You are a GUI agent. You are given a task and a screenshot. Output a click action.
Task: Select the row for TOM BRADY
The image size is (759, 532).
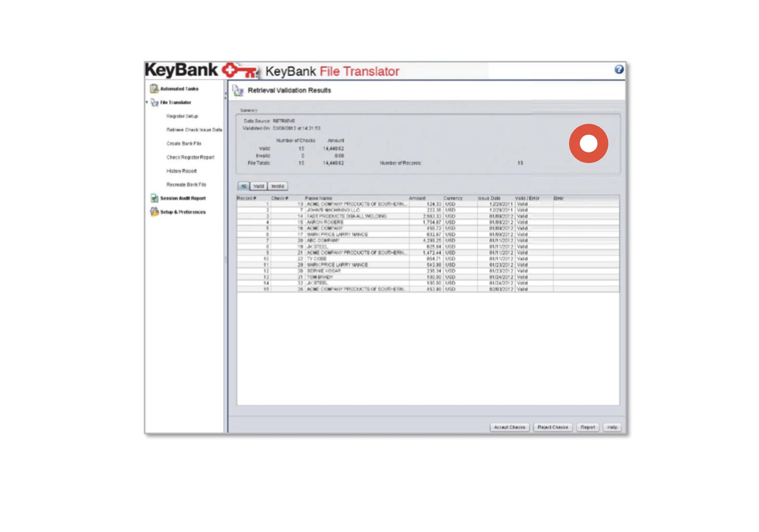(343, 277)
